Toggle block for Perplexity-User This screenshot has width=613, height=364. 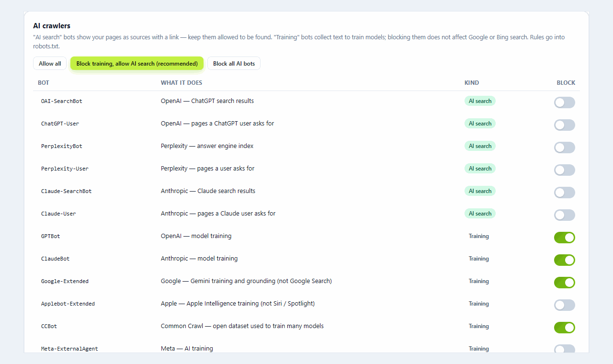click(x=564, y=170)
